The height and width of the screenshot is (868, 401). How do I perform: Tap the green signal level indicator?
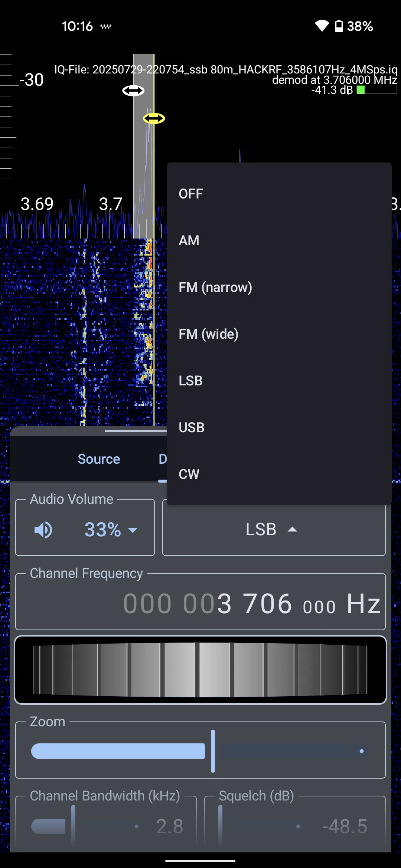pos(361,90)
